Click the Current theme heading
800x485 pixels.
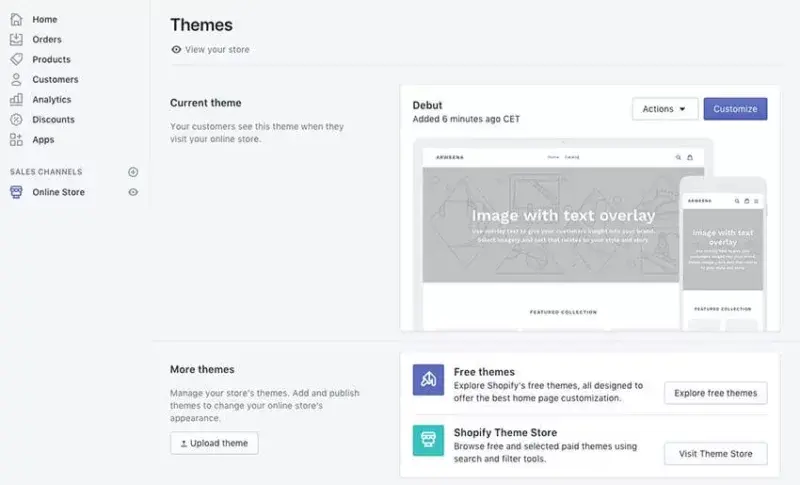pos(206,103)
